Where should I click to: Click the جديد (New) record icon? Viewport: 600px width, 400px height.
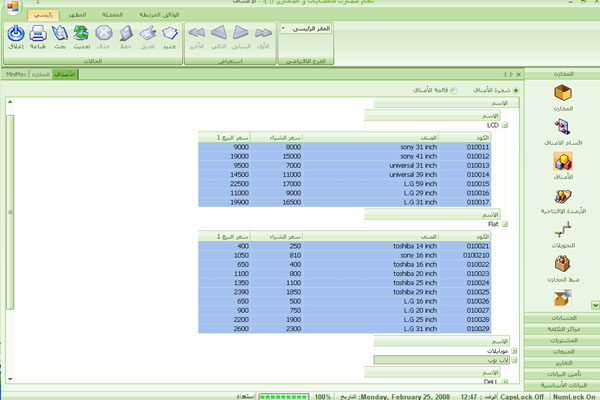tap(169, 35)
